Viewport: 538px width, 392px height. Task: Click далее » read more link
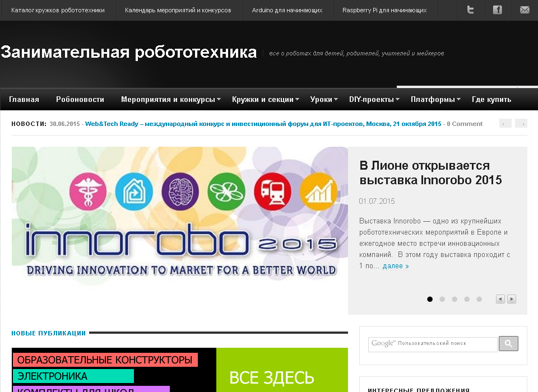(396, 266)
